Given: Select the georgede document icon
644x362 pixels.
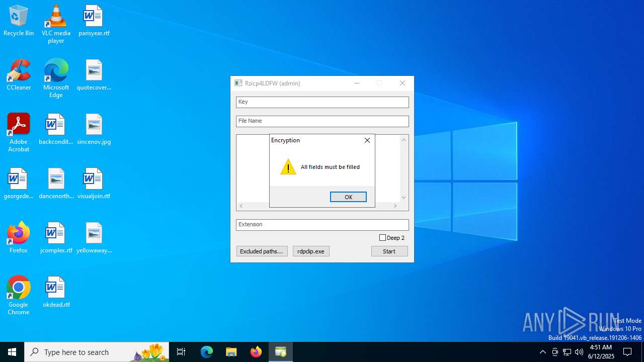Looking at the screenshot, I should [19, 184].
